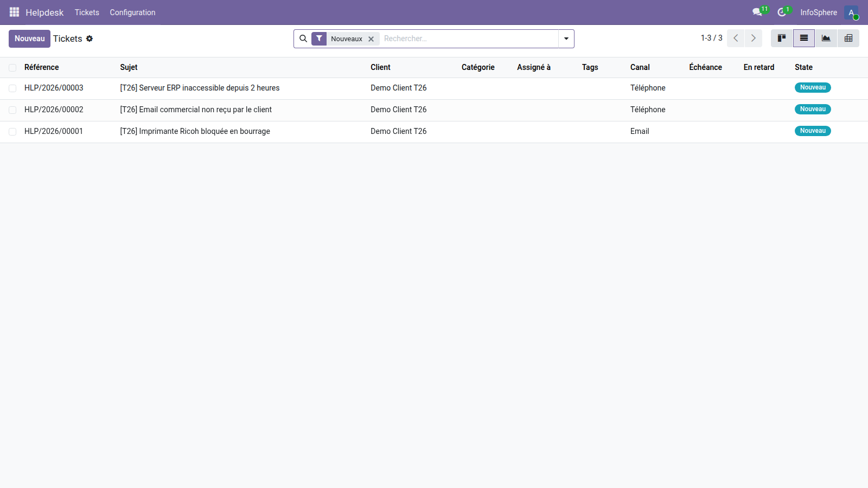
Task: Open the messaging conversations panel
Action: [757, 12]
